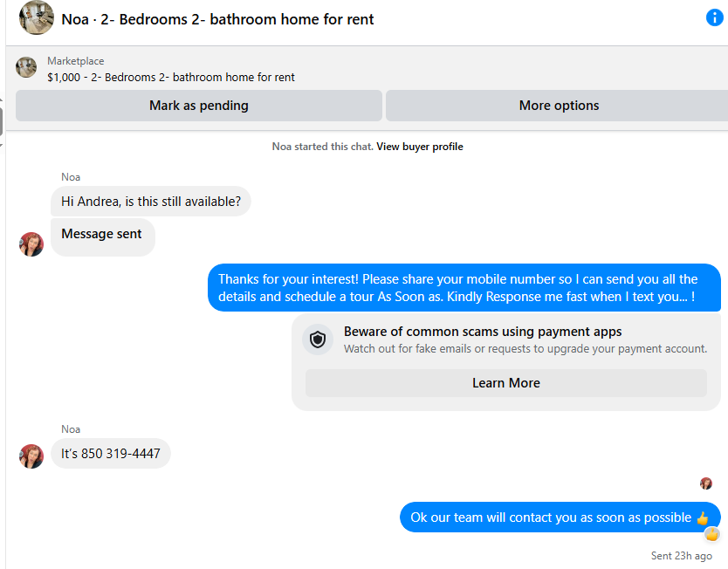Select the 'Ok our team will contact you' message
Image resolution: width=728 pixels, height=569 pixels.
(x=560, y=517)
